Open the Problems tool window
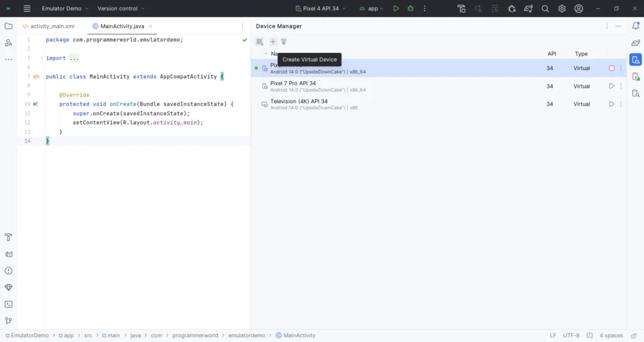 coord(8,271)
